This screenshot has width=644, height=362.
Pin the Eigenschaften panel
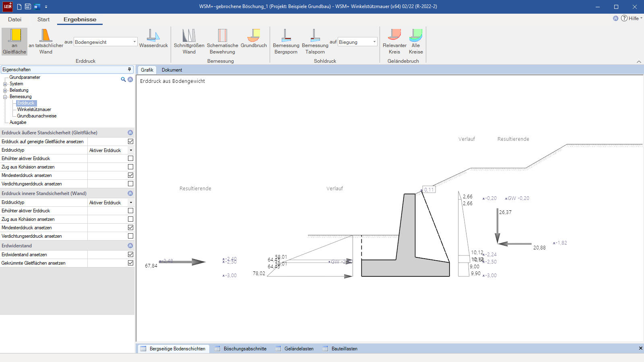129,70
